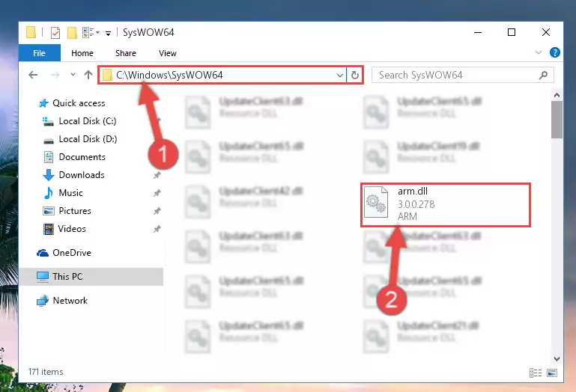Click the scroll up arrow of file list
Screen dimensions: 576x392
[x=557, y=96]
